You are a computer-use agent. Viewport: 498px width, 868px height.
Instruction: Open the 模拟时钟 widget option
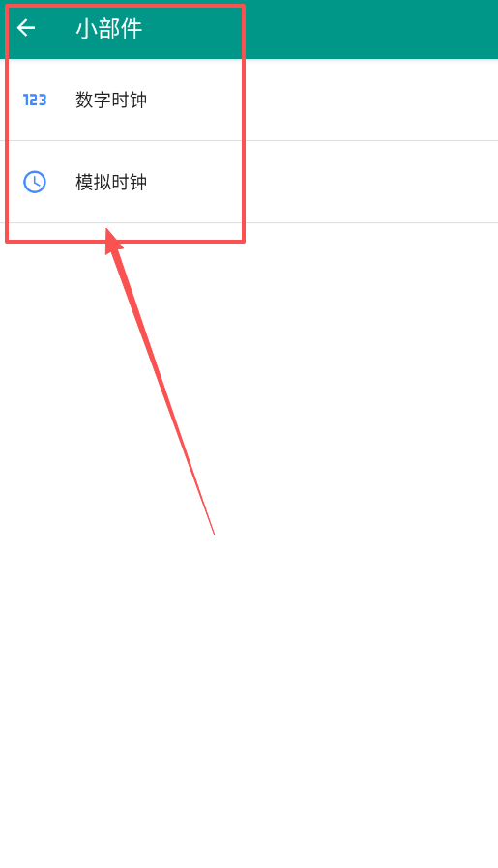point(249,182)
